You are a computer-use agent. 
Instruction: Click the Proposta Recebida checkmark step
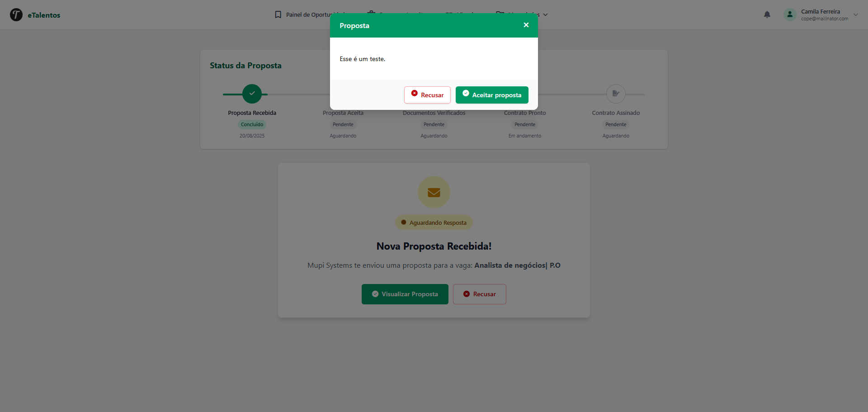(252, 94)
